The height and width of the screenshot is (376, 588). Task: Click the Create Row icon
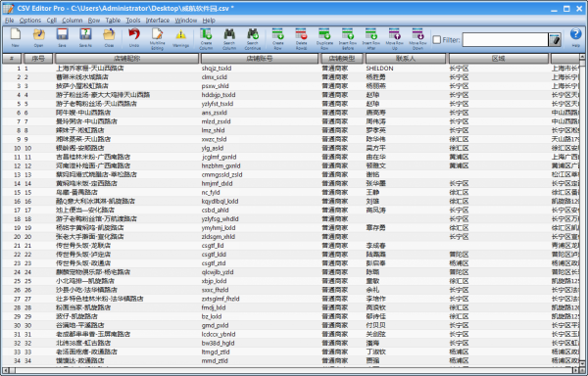(278, 38)
